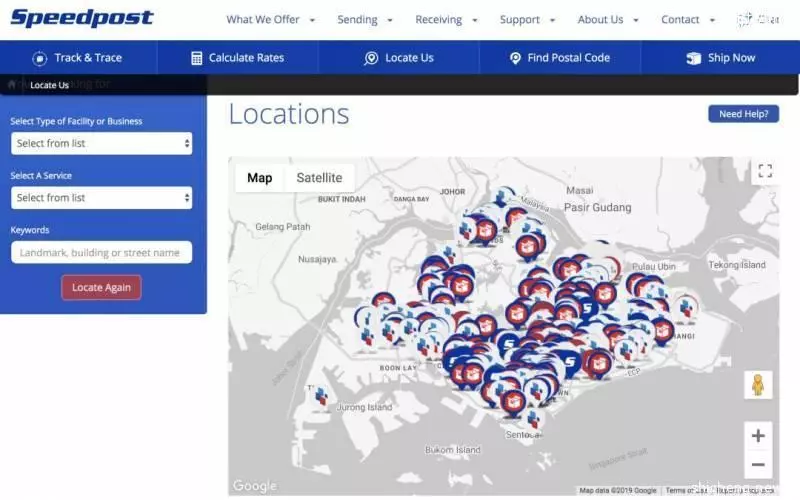Go to the Locate Us page
The width and height of the screenshot is (800, 500).
[399, 58]
